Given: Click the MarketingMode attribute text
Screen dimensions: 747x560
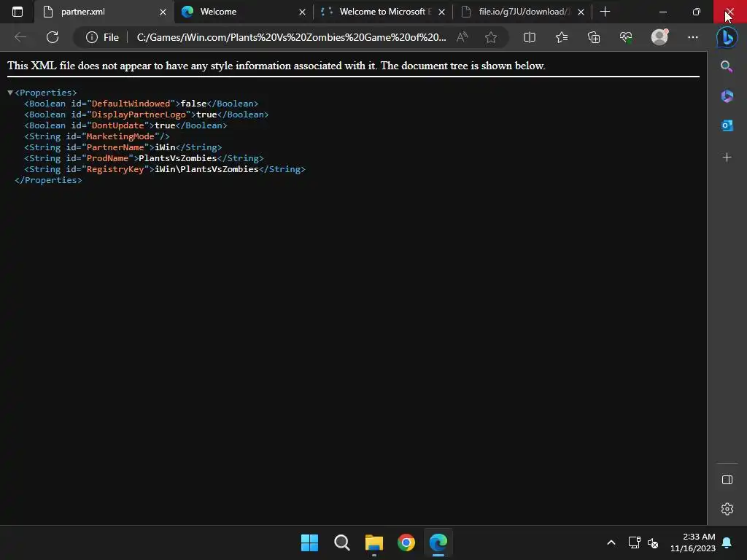Looking at the screenshot, I should (x=120, y=136).
